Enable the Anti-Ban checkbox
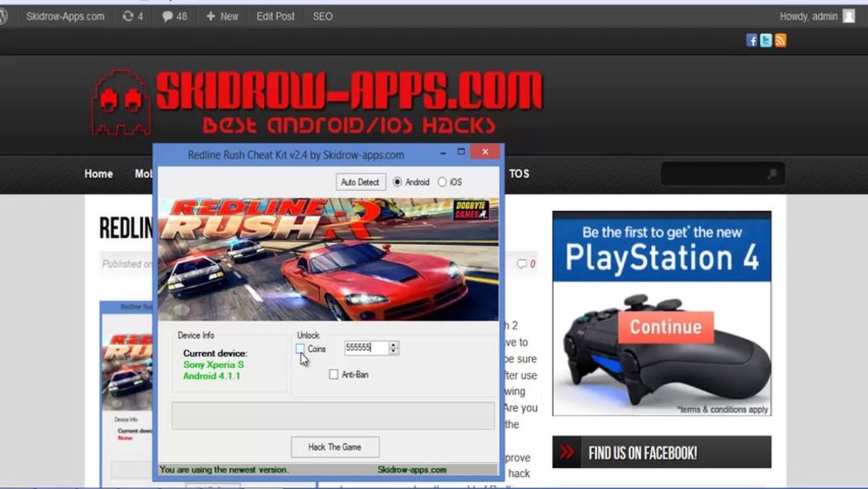The width and height of the screenshot is (868, 489). click(333, 374)
